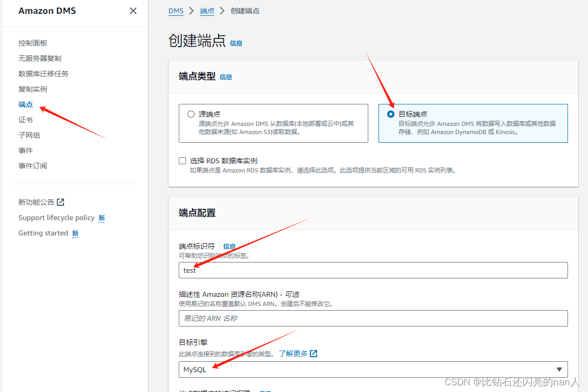This screenshot has height=392, width=588.
Task: Select the 源端点 radio button
Action: 191,114
